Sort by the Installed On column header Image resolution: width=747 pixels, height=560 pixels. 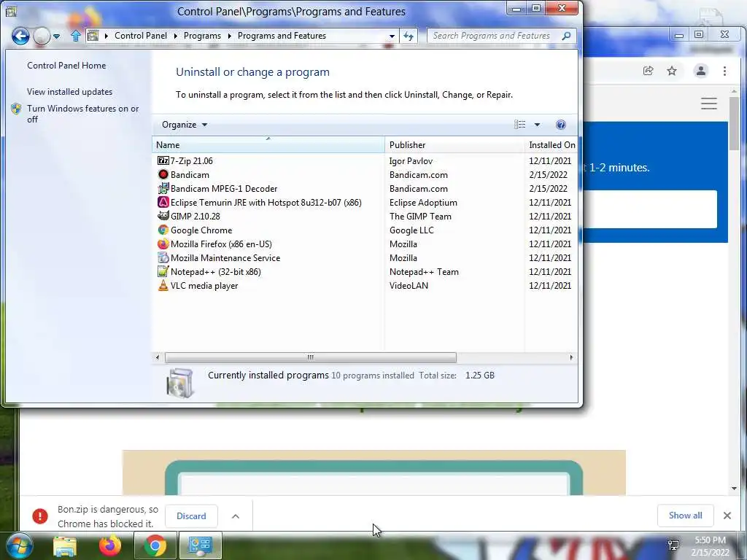pos(551,145)
